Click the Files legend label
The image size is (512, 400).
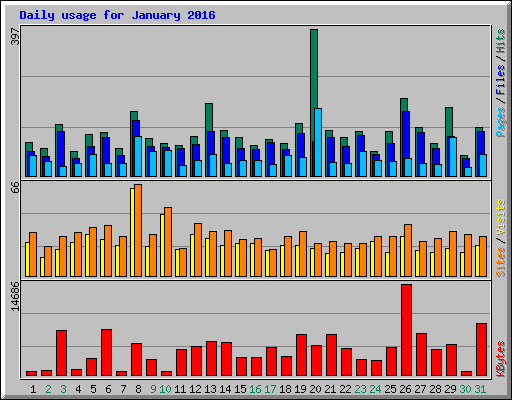click(x=500, y=79)
